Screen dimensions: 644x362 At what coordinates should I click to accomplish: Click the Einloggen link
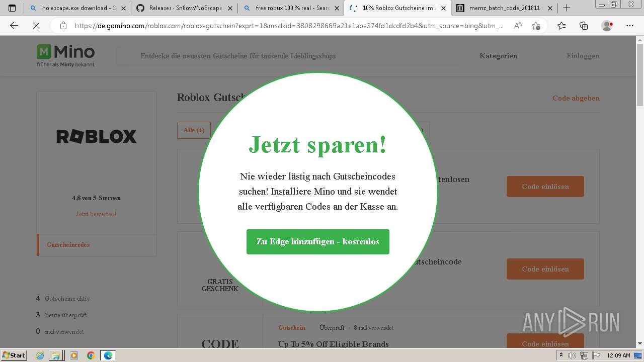tap(583, 56)
